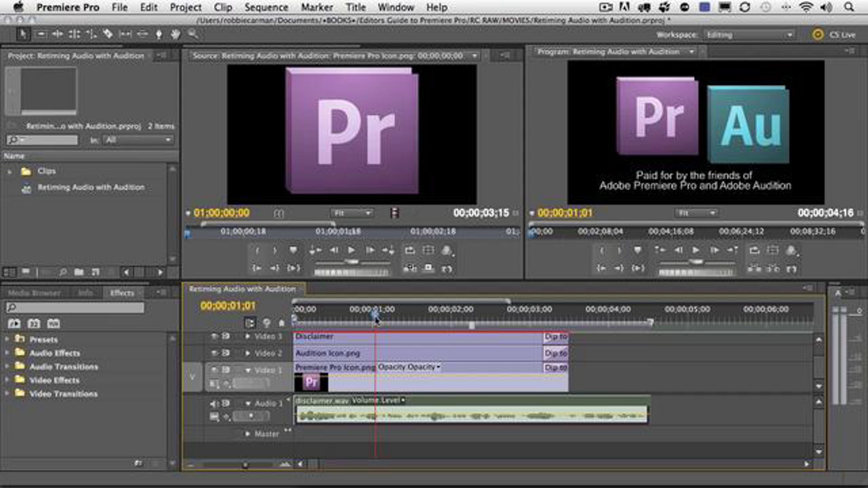Toggle Video 2 track output eye
Image resolution: width=868 pixels, height=488 pixels.
pyautogui.click(x=214, y=353)
